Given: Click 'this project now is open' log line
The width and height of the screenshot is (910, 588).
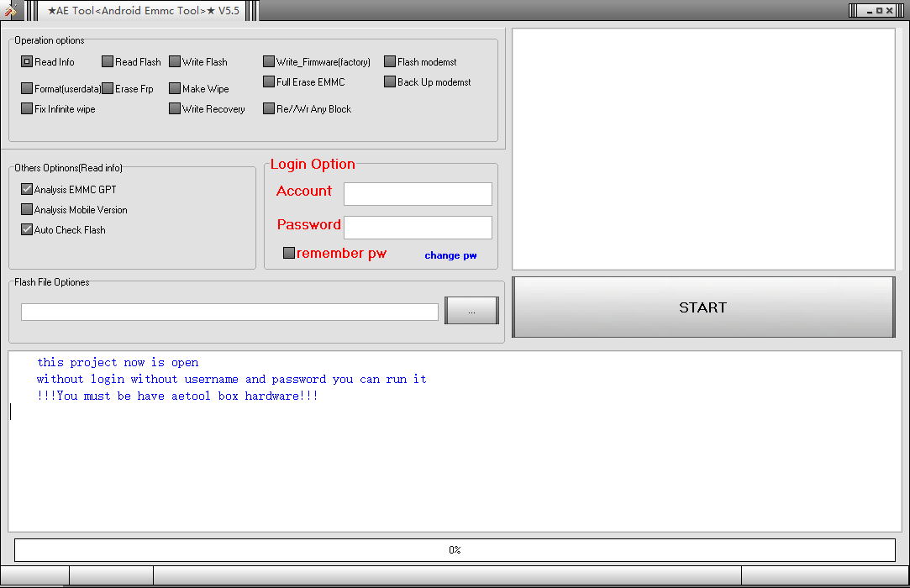Looking at the screenshot, I should 118,362.
